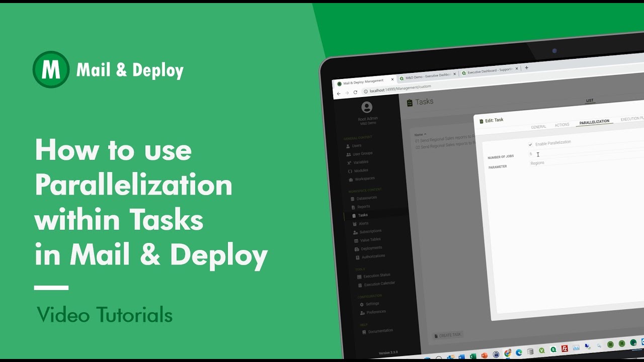
Task: Click the Root Admin profile avatar
Action: click(x=367, y=107)
